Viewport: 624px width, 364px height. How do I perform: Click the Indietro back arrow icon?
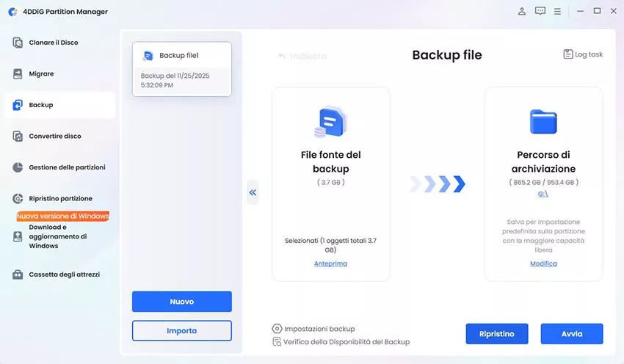282,56
